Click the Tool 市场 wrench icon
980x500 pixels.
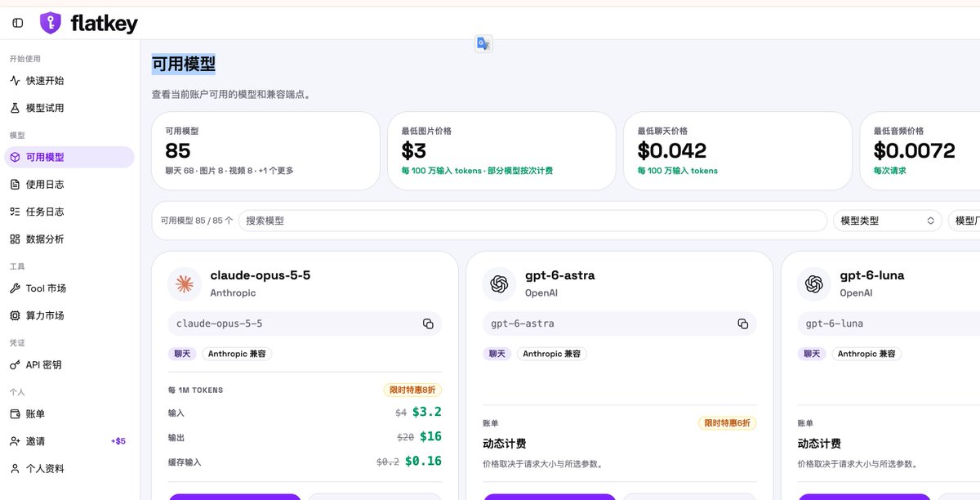click(x=15, y=288)
